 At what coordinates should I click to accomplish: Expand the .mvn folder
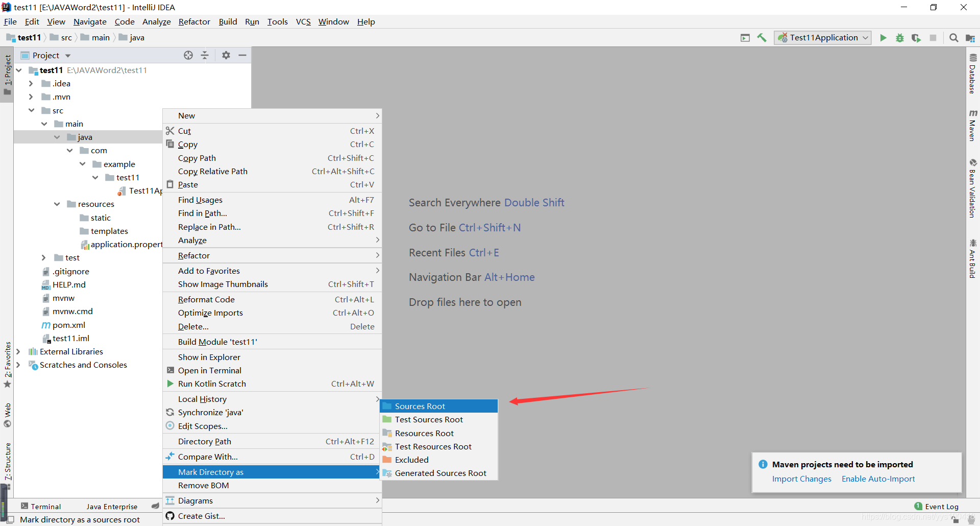click(31, 97)
